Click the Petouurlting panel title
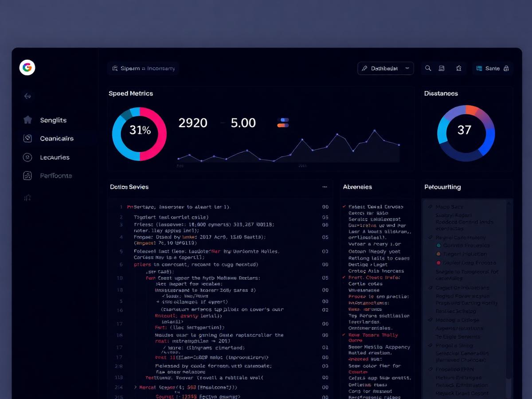This screenshot has height=399, width=532. tap(442, 187)
